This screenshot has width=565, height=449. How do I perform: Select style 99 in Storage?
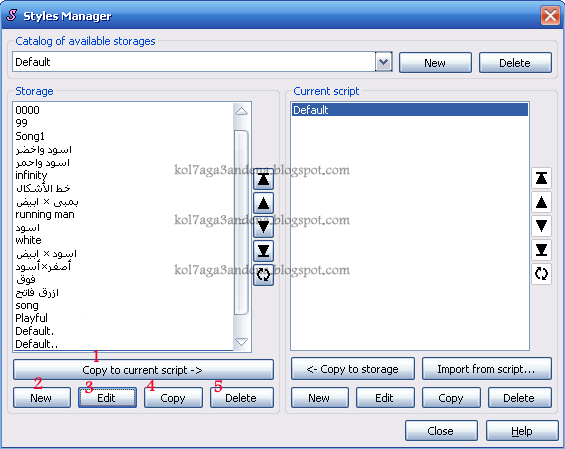point(123,123)
